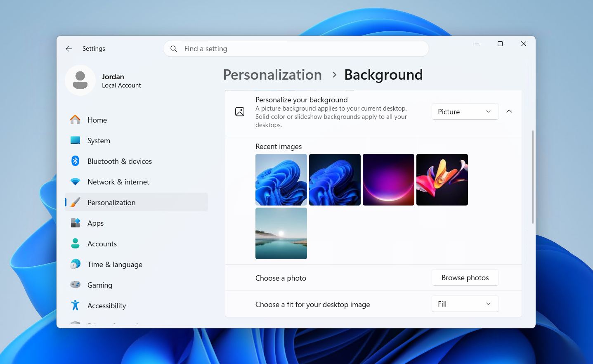Click the Personalization label in sidebar
The width and height of the screenshot is (593, 364).
111,203
